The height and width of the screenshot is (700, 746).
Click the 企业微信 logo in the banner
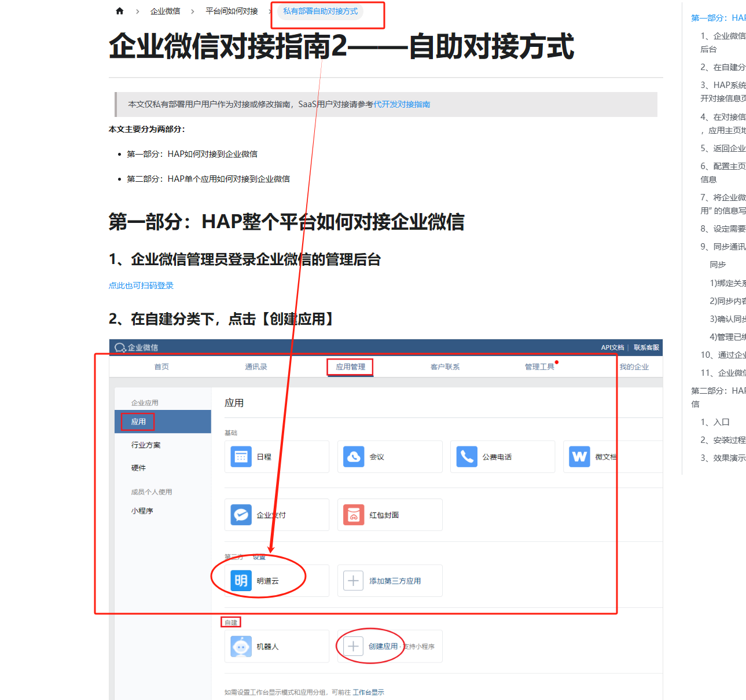[137, 347]
